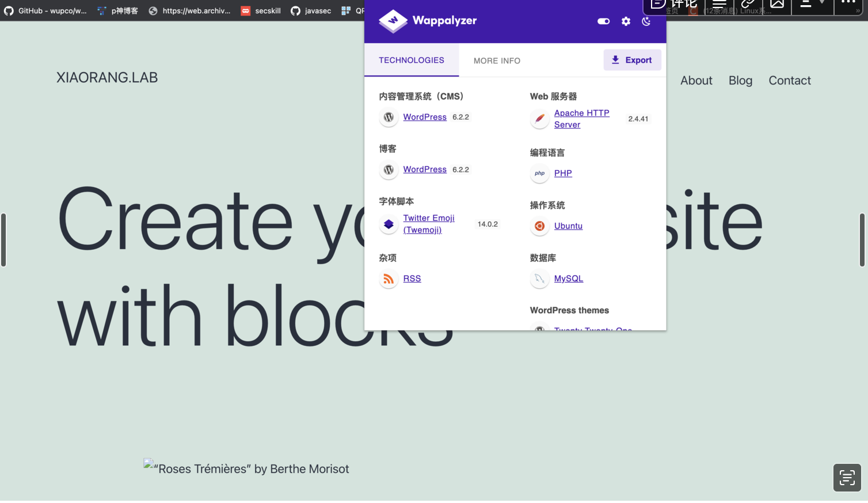Screen dimensions: 868x503
Task: Click the PHP icon
Action: tap(539, 173)
